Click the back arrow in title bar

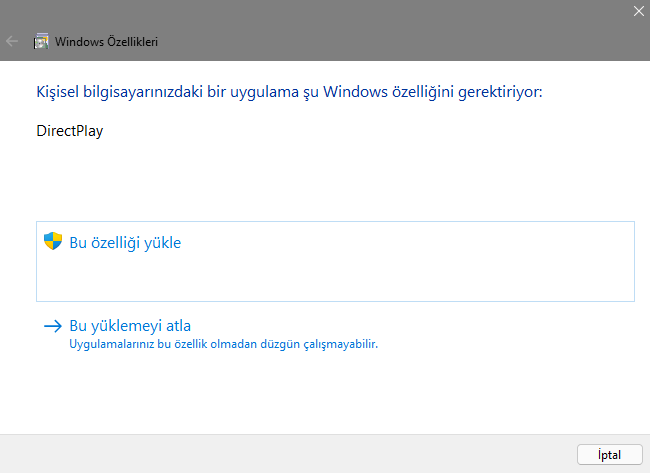click(12, 41)
